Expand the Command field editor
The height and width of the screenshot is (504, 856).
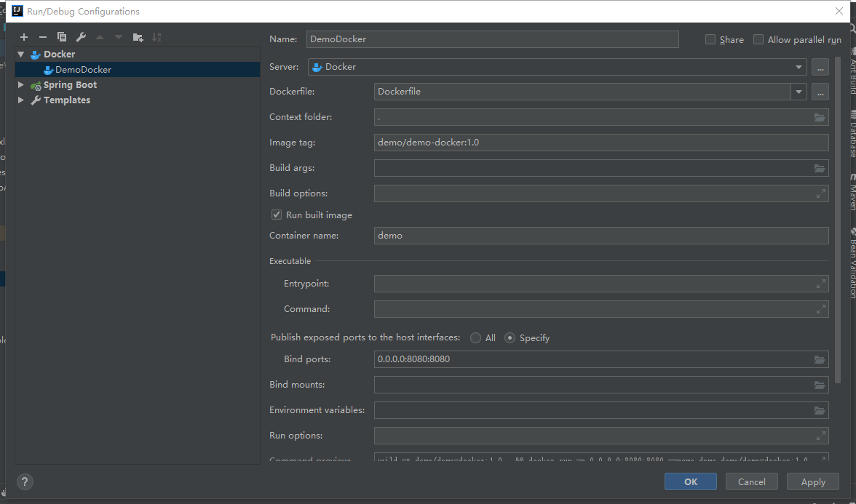[x=820, y=309]
